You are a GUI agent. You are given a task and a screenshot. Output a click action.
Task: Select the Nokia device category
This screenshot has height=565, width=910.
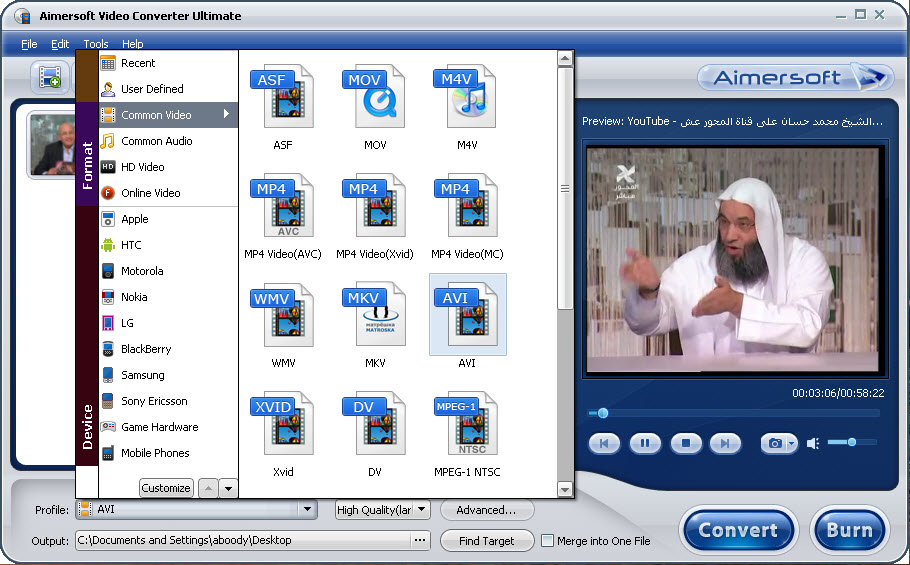[168, 297]
